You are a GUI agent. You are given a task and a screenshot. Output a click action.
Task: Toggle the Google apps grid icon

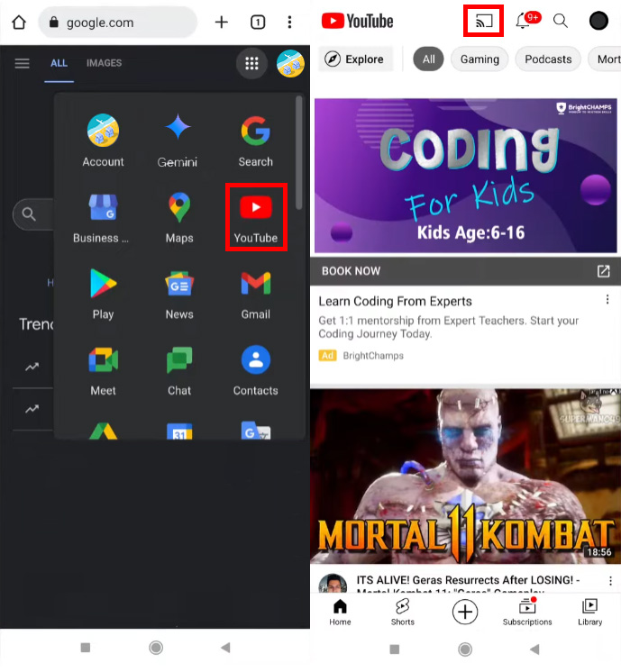pyautogui.click(x=251, y=63)
